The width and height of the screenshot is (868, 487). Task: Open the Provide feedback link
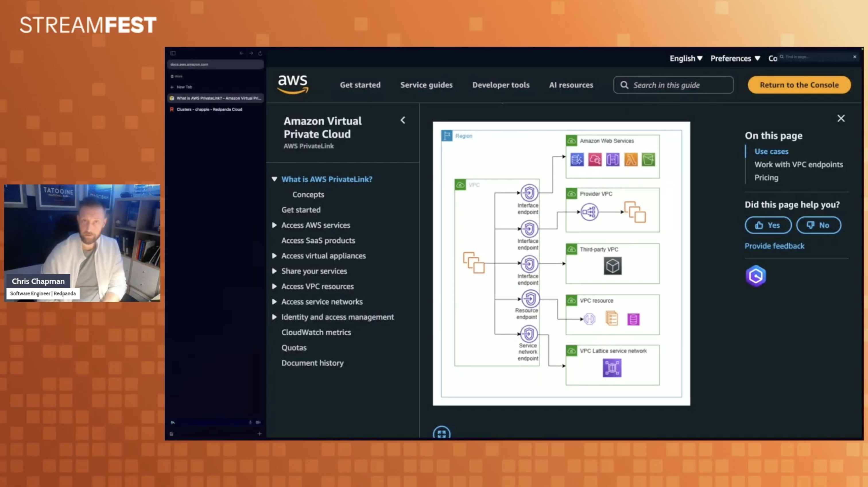click(x=774, y=246)
